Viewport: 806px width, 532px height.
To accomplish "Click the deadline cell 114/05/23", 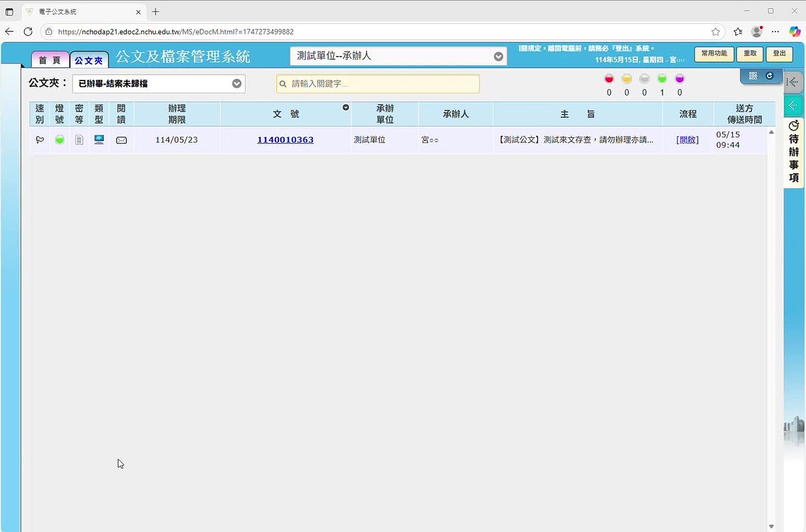I will point(176,140).
